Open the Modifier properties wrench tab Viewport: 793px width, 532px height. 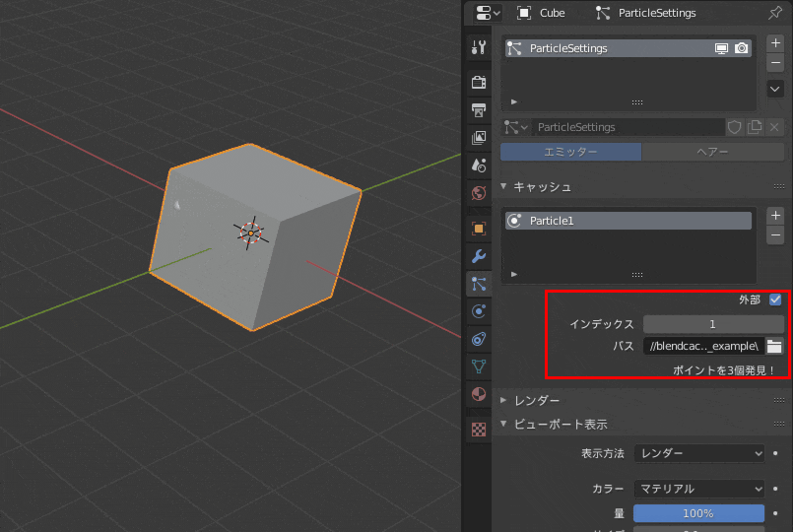pyautogui.click(x=479, y=256)
